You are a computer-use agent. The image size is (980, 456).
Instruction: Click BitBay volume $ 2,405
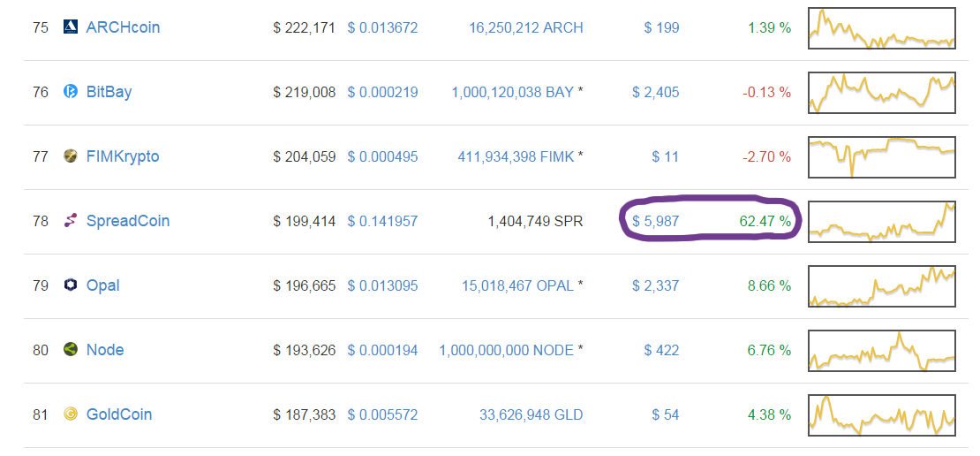tap(656, 93)
